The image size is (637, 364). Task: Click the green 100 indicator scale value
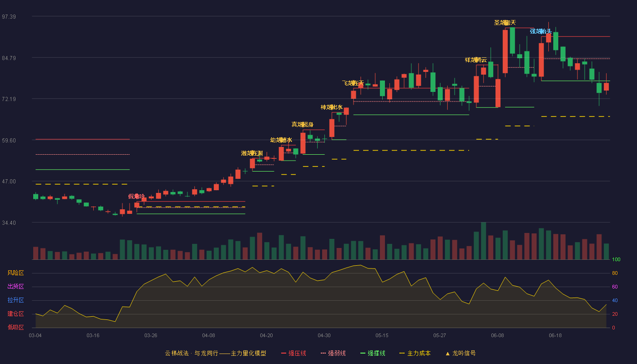point(616,260)
